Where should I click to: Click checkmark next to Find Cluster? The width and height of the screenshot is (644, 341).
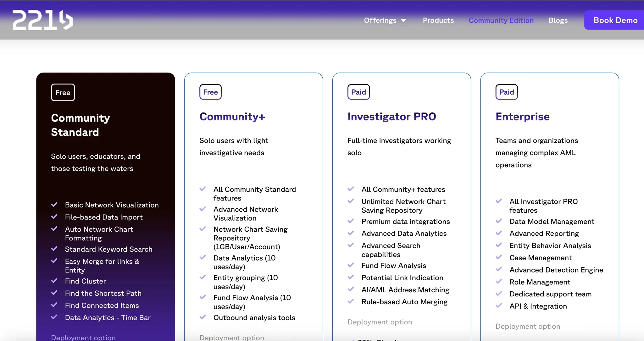pos(54,281)
